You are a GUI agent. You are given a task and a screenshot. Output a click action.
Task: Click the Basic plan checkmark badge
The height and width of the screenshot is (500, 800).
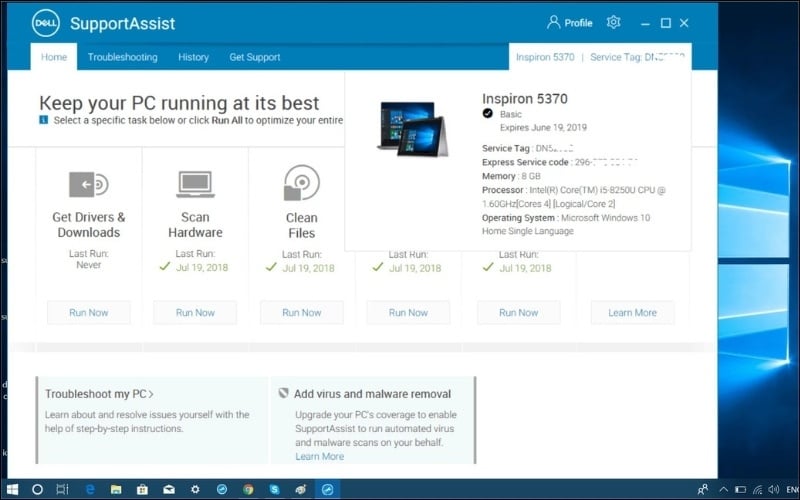(x=488, y=113)
